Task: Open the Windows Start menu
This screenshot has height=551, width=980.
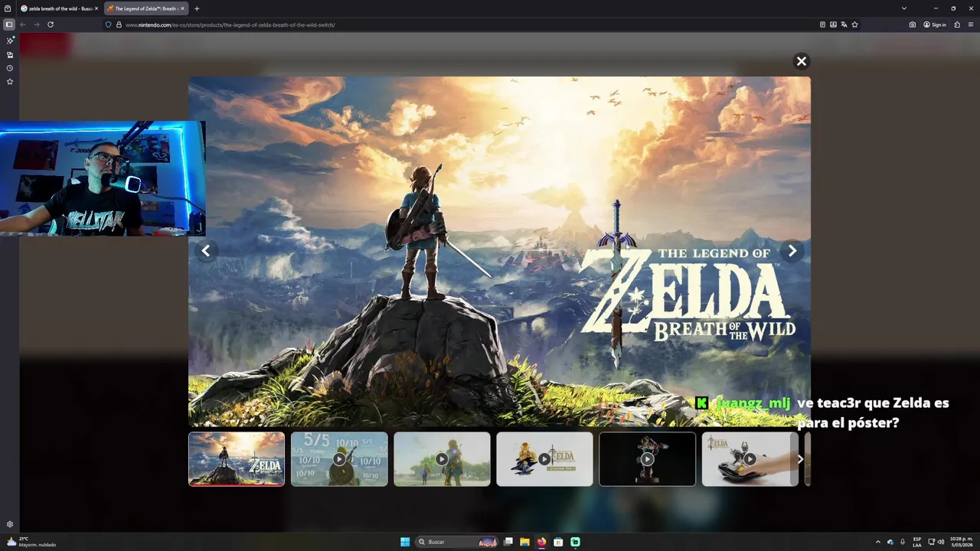Action: (405, 542)
